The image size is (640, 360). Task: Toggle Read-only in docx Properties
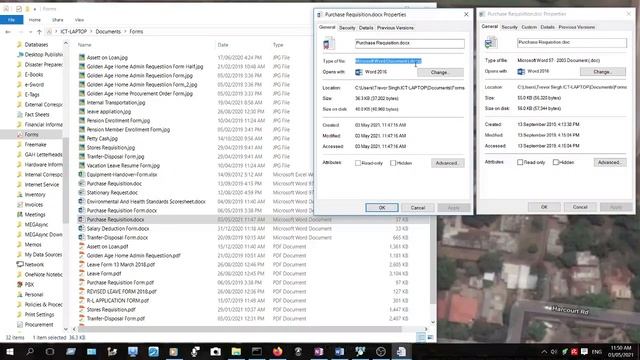358,163
